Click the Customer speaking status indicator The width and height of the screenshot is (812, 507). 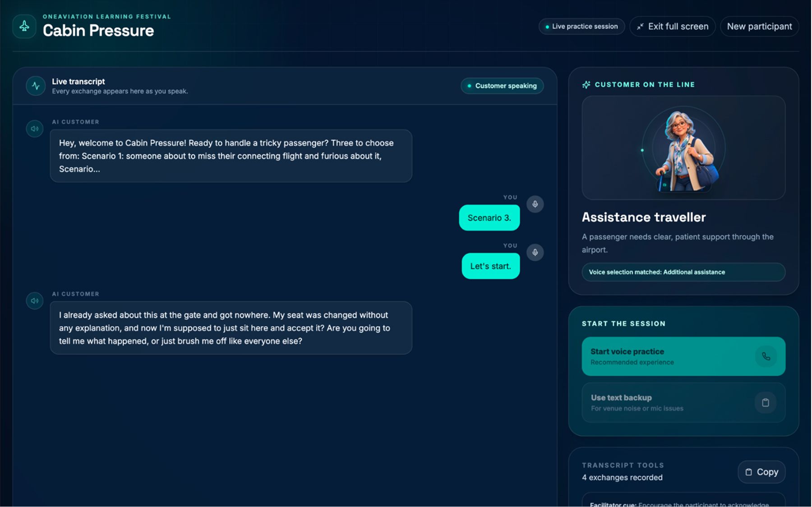point(502,86)
